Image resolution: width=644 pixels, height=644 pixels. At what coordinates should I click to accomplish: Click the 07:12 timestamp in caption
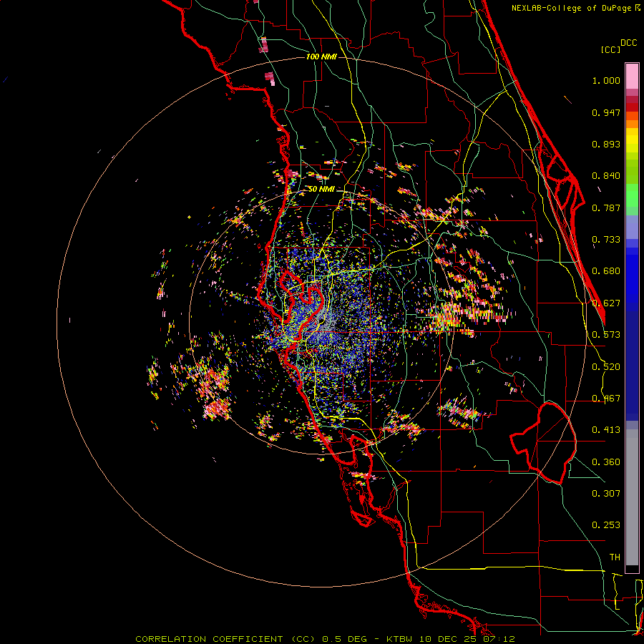tap(498, 639)
